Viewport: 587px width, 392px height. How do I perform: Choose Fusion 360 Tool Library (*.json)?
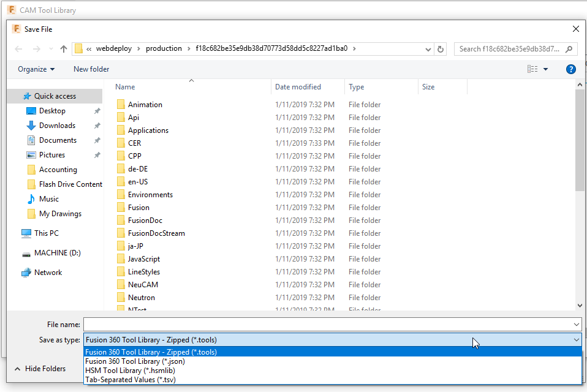(x=333, y=361)
